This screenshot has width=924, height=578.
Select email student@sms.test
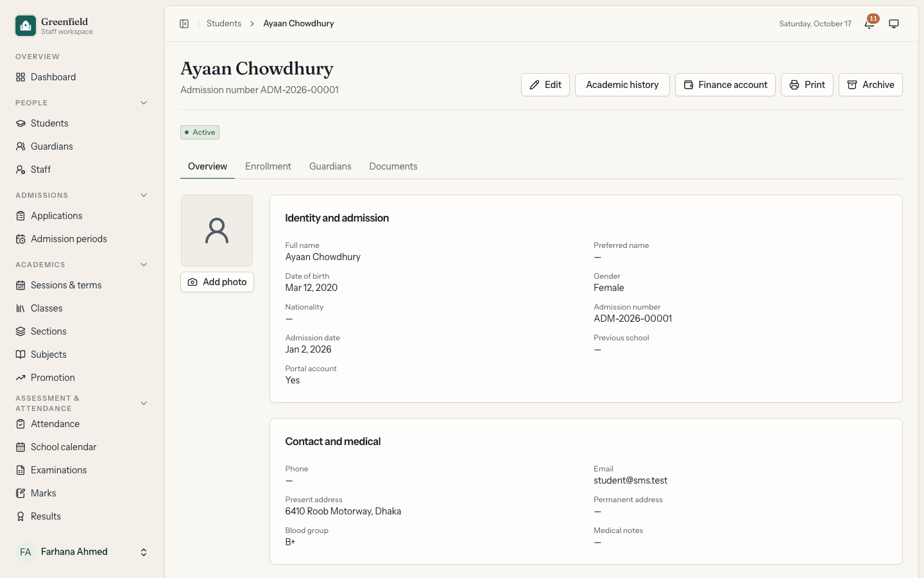[630, 480]
